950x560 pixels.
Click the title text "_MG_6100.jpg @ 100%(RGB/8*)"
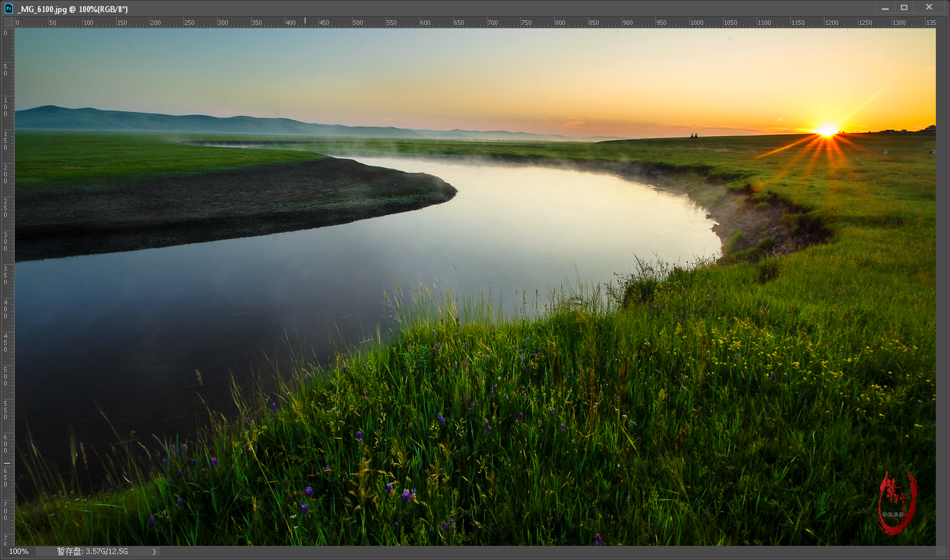[x=72, y=9]
